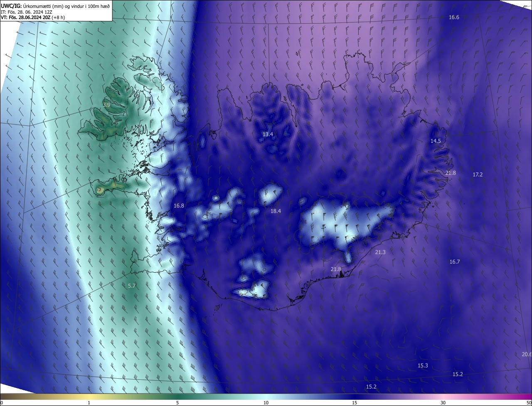This screenshot has height=406, width=532.
Task: Select the 15.3 value label
Action: 423,366
